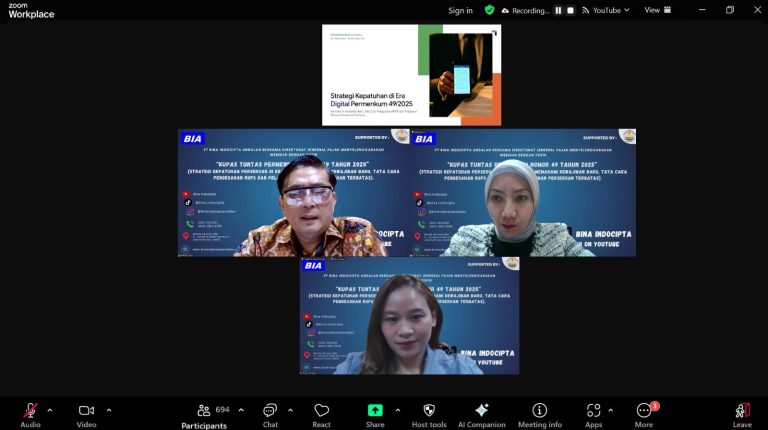Viewport: 768px width, 430px height.
Task: Open the More options menu
Action: coord(644,410)
